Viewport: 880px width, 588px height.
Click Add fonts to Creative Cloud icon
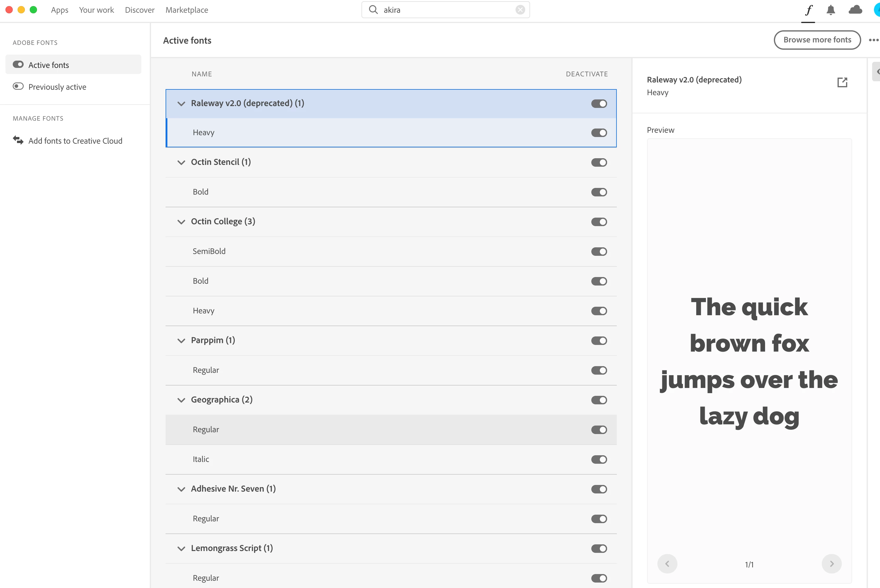(x=18, y=140)
